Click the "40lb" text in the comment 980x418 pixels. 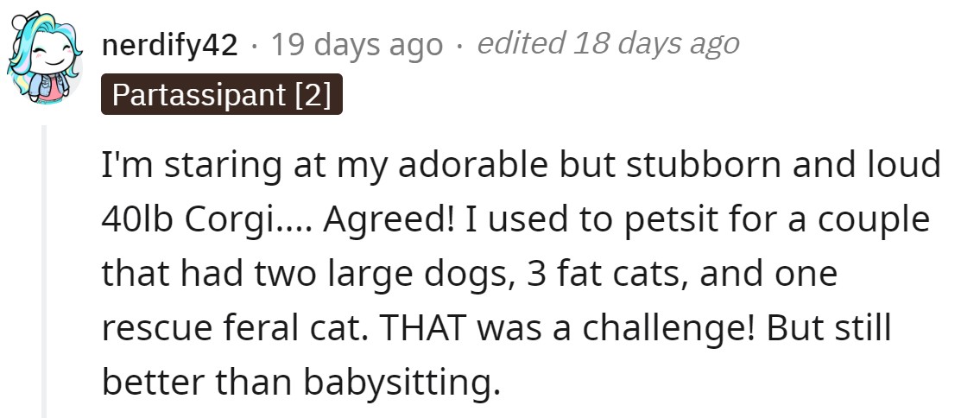pyautogui.click(x=141, y=220)
